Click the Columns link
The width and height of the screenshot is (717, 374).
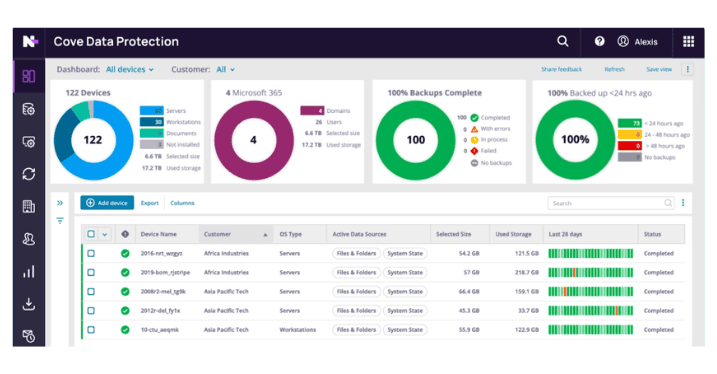point(182,203)
